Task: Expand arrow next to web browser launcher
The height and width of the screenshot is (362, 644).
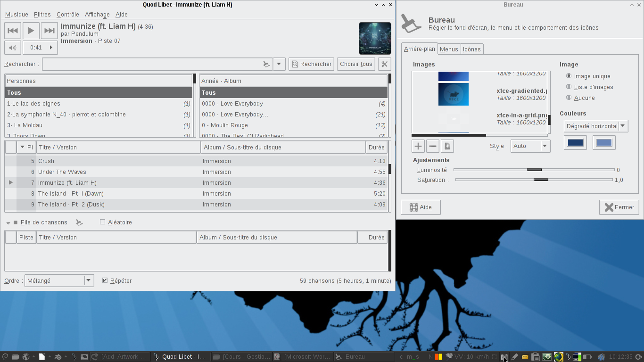Action: click(34, 357)
